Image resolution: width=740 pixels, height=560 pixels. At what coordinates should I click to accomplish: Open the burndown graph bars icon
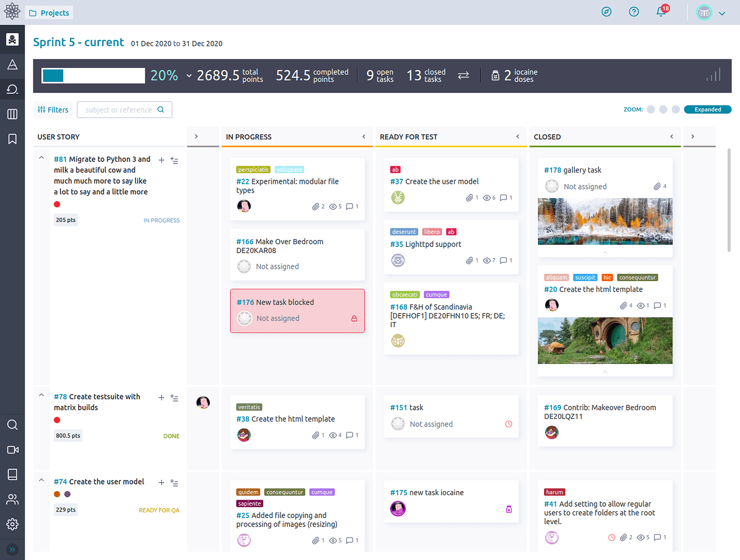point(713,75)
